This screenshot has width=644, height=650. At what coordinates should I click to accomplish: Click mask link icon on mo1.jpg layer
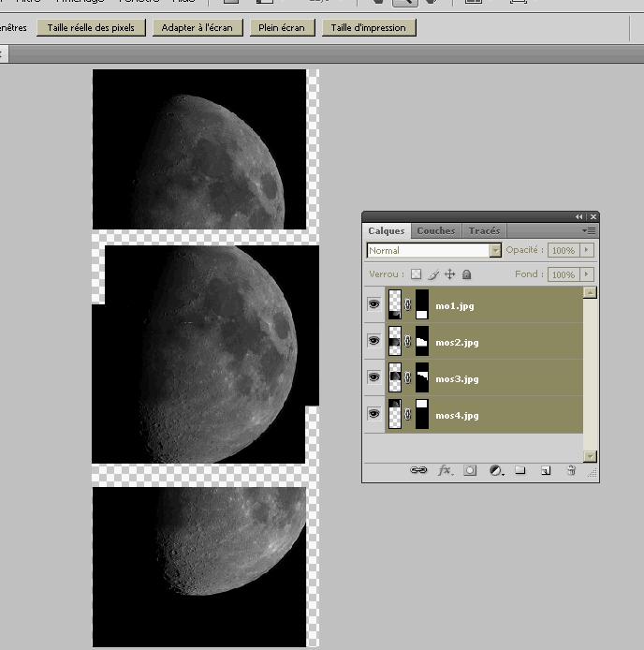[x=408, y=304]
